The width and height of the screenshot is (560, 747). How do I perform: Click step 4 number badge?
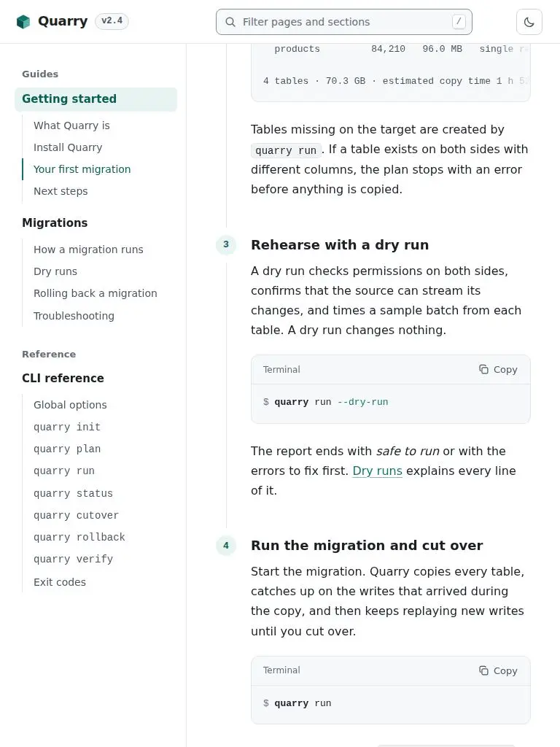click(226, 546)
